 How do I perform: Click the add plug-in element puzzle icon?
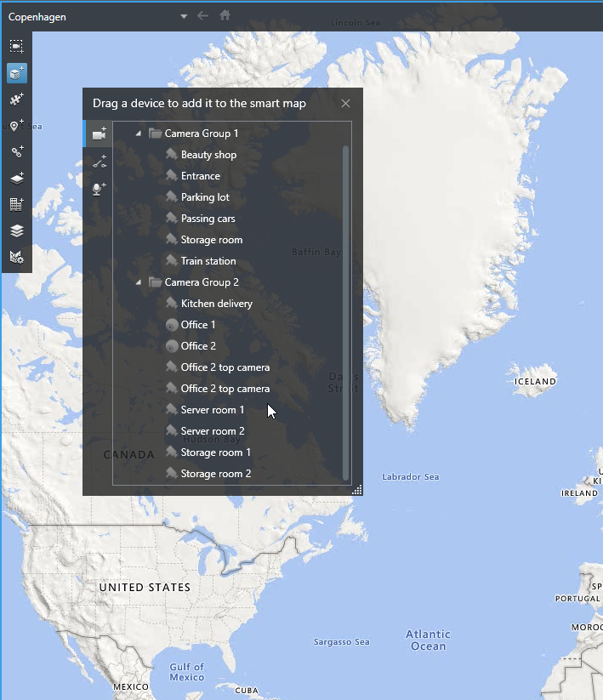pyautogui.click(x=16, y=100)
